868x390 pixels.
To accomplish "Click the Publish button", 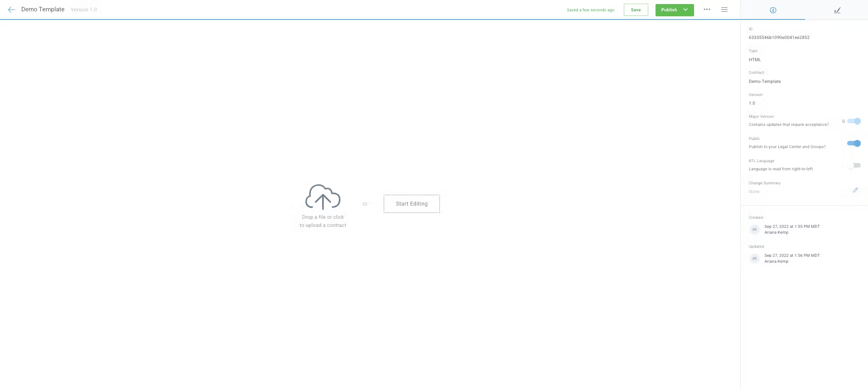I will [669, 10].
